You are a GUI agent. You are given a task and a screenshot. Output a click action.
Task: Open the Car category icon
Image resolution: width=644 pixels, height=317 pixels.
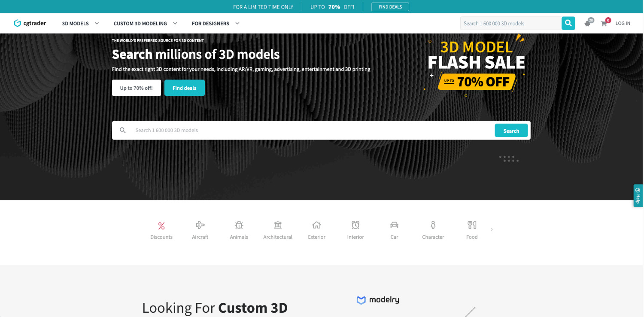[x=394, y=225]
